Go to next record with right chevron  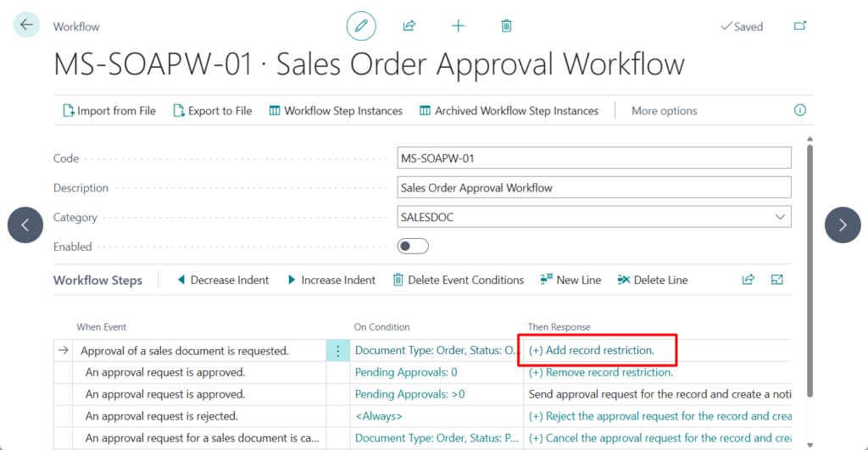coord(843,225)
